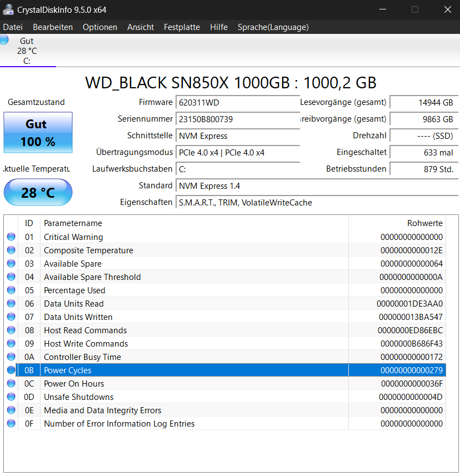Viewport: 460px width, 476px height.
Task: Click the Übertragungsmodus field PCIe 4.0 x4
Action: (x=238, y=153)
